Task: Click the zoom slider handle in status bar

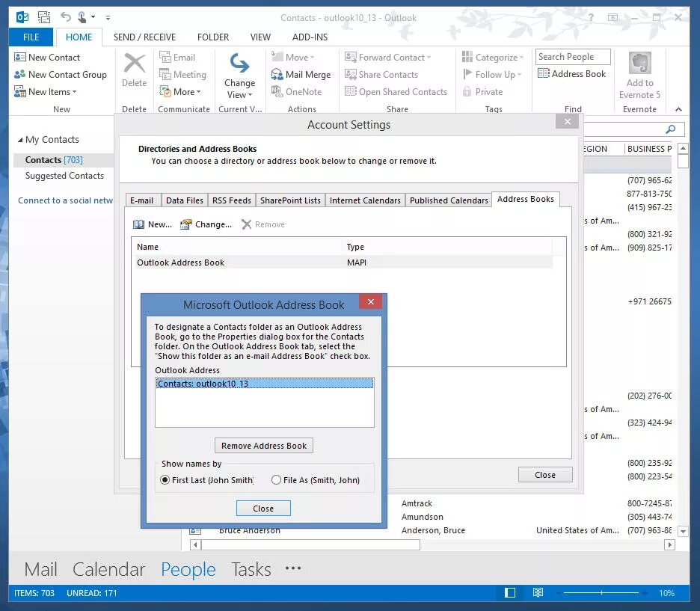Action: click(x=601, y=593)
